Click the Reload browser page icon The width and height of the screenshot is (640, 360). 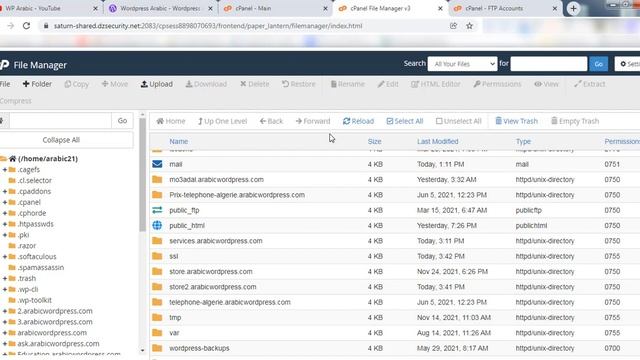(x=26, y=26)
